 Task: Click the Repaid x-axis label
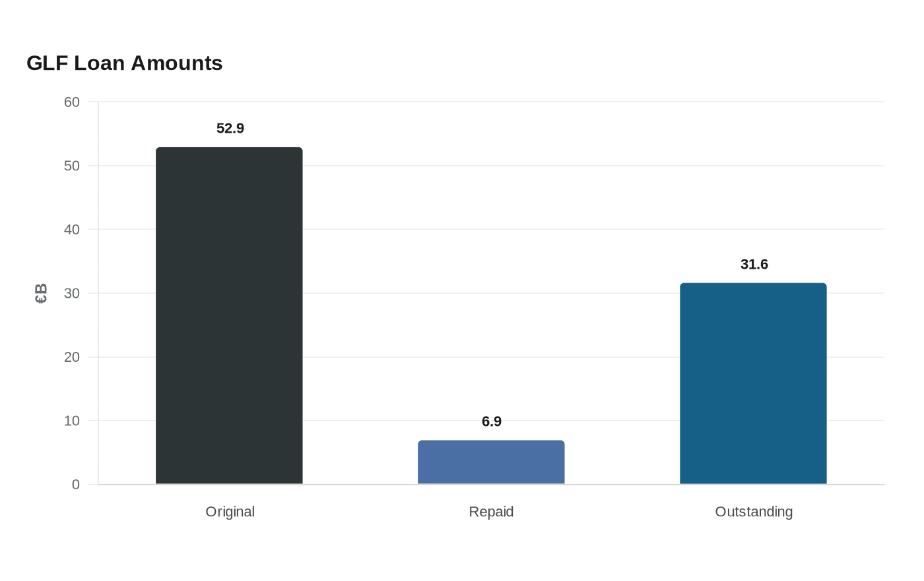coord(491,512)
